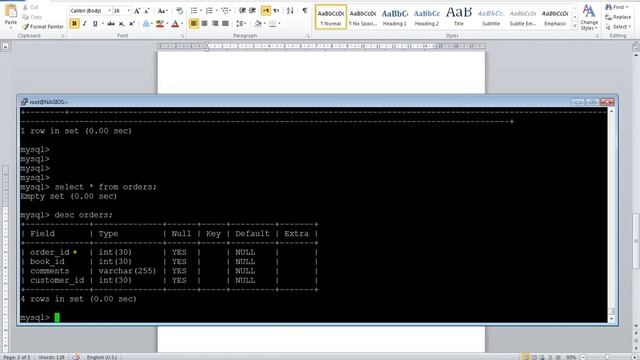This screenshot has height=360, width=640.
Task: Open the Line Spacing menu
Action: tap(241, 24)
